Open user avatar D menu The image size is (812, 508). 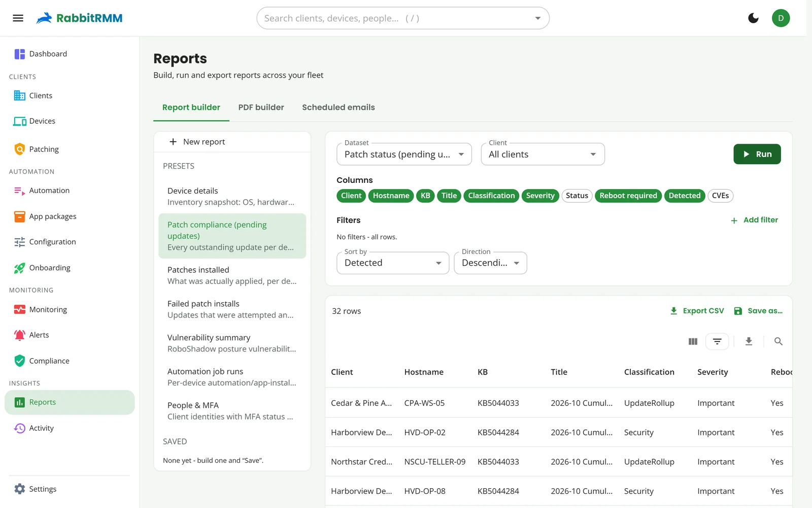click(781, 18)
